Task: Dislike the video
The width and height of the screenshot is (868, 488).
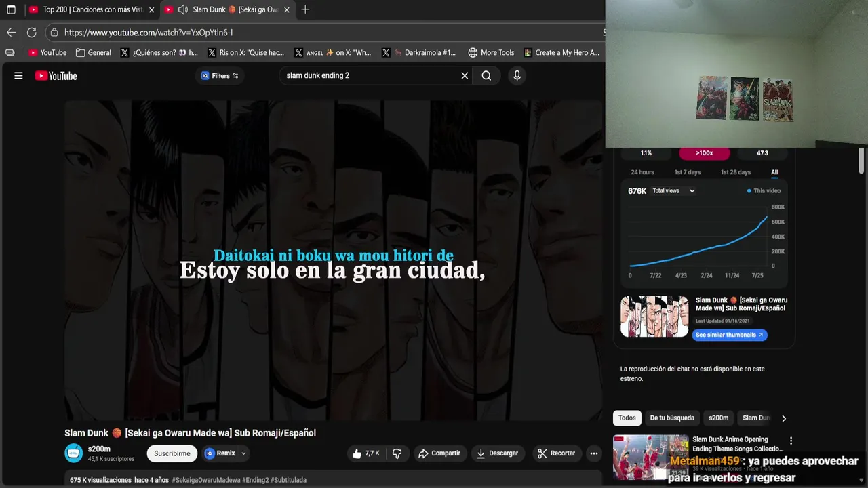Action: coord(397,453)
